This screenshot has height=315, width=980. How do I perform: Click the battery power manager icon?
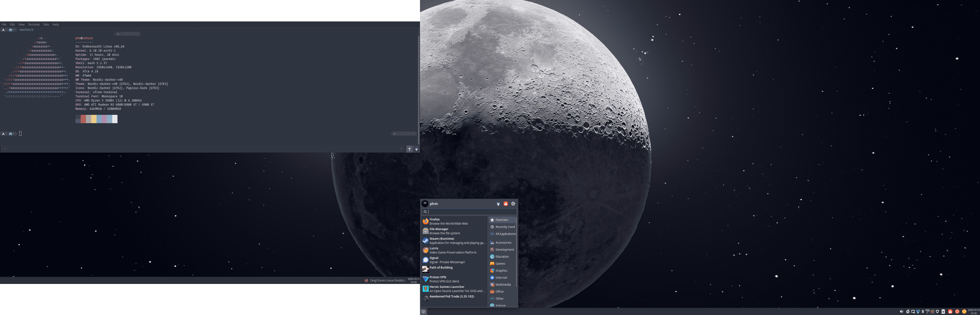[943, 311]
